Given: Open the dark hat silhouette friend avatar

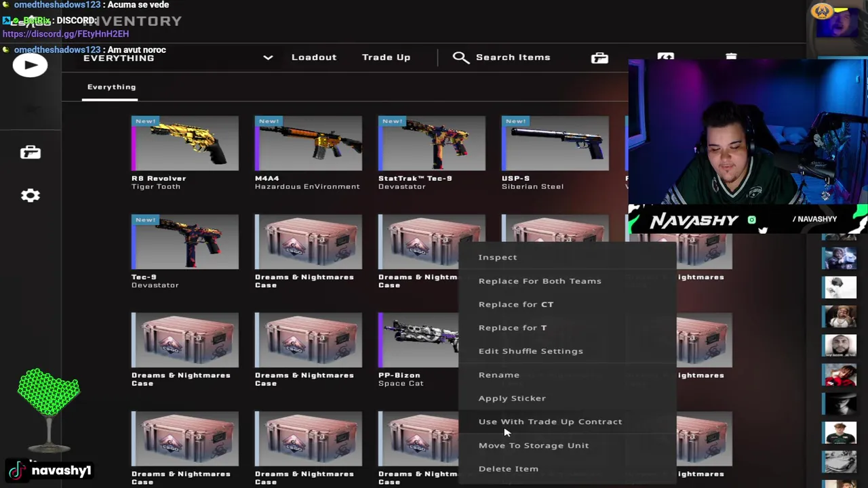Looking at the screenshot, I should (840, 404).
